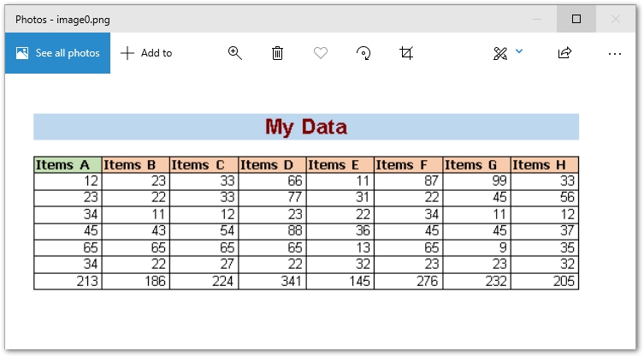Image resolution: width=644 pixels, height=357 pixels.
Task: Close the Photos window
Action: tap(616, 19)
